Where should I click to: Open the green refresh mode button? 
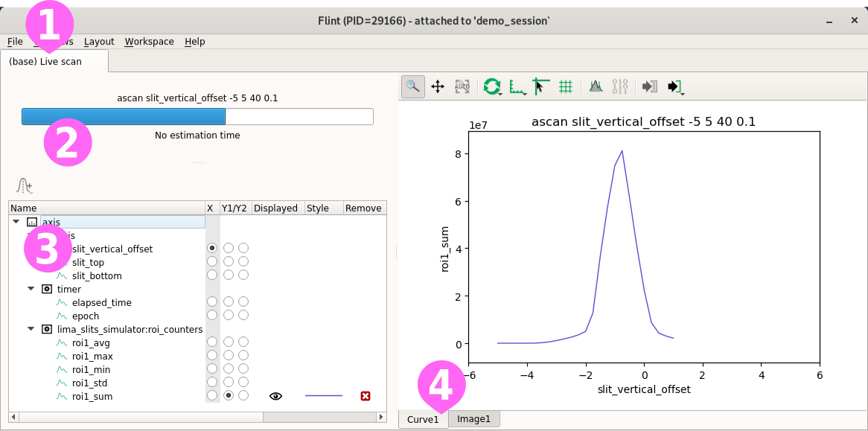tap(491, 86)
